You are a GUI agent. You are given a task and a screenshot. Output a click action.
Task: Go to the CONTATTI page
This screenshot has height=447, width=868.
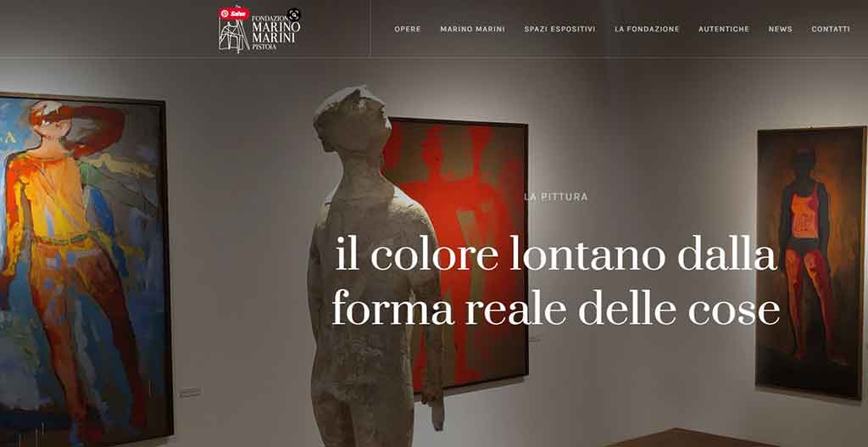pos(831,30)
